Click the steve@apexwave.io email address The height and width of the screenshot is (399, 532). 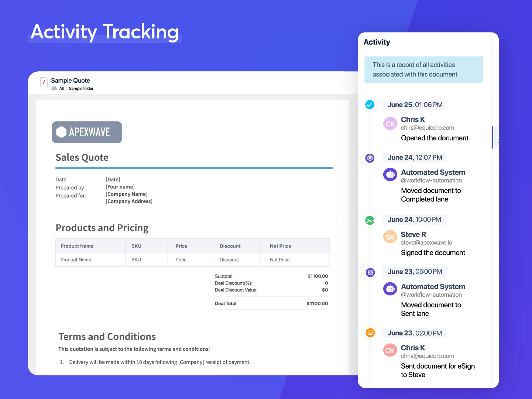coord(426,243)
